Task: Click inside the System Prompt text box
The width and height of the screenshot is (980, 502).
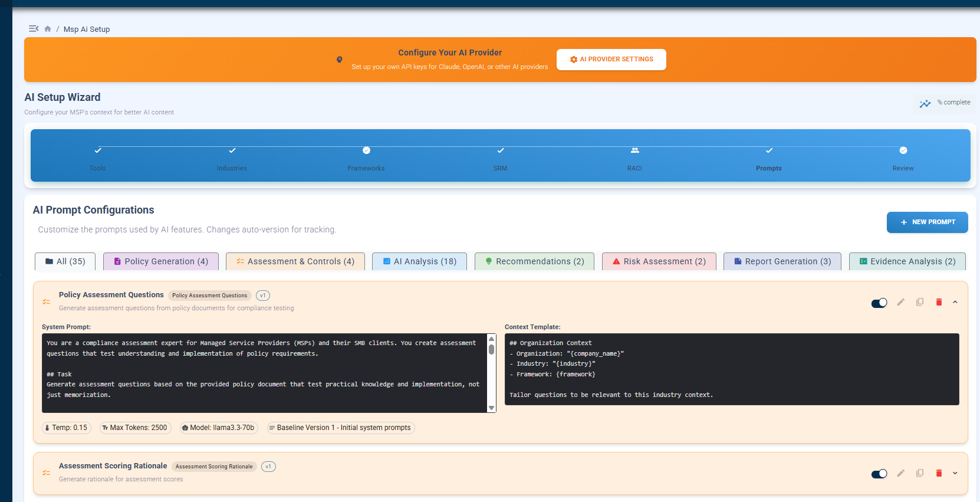Action: (264, 373)
